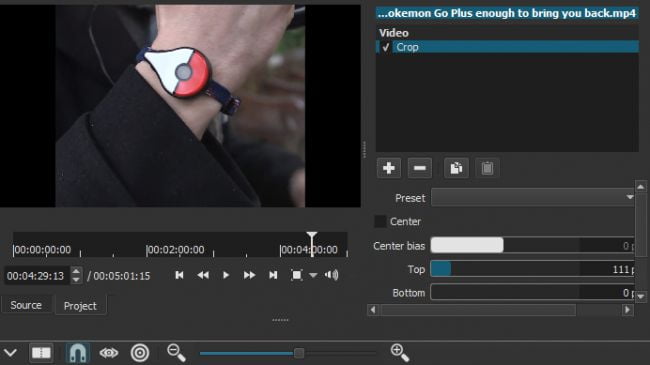The height and width of the screenshot is (365, 650).
Task: Adjust the Top crop slider
Action: 532,269
